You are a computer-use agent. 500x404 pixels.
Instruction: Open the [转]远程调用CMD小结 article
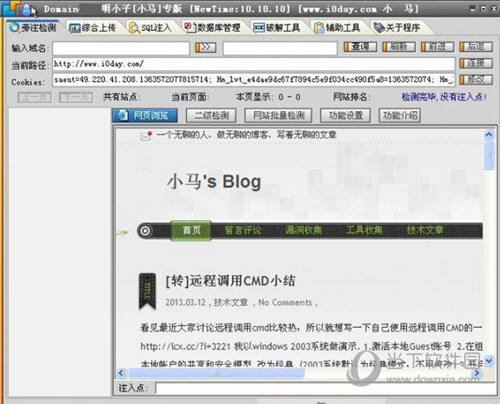pyautogui.click(x=230, y=281)
